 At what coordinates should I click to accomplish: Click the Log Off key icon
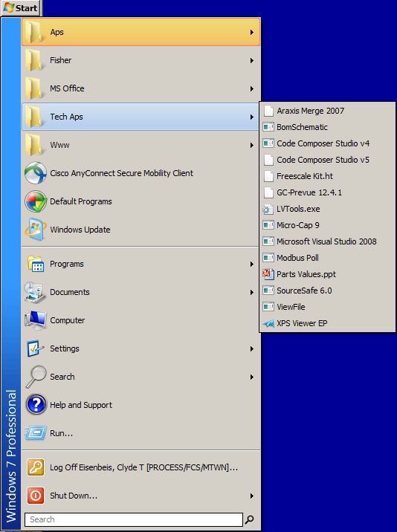click(36, 467)
